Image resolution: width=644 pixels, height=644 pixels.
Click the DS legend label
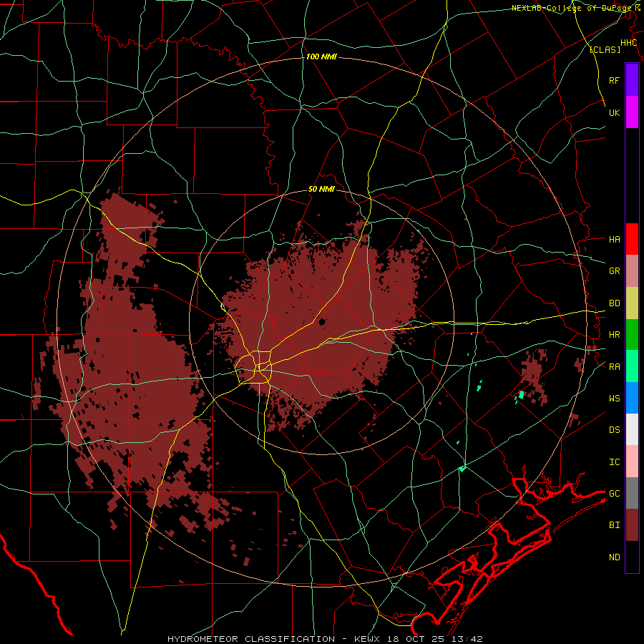point(614,430)
